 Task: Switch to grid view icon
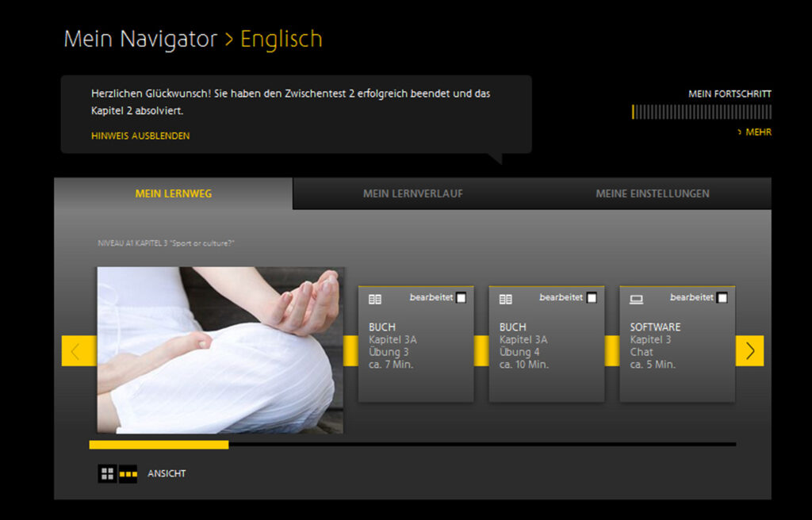[107, 474]
